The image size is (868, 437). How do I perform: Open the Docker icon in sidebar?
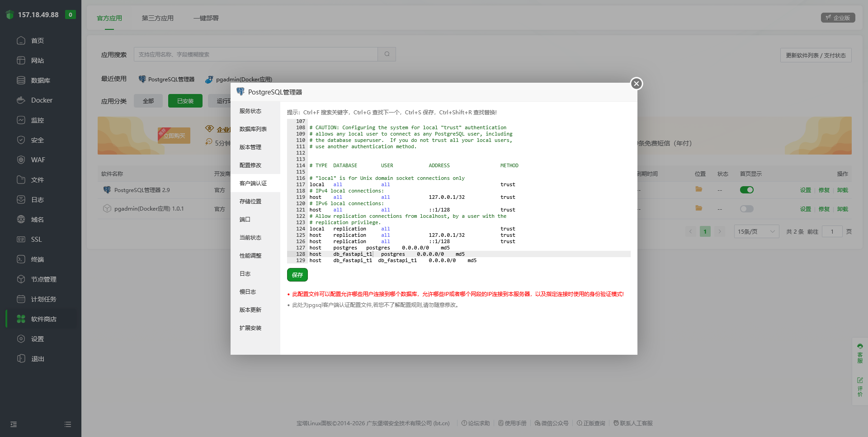click(21, 100)
